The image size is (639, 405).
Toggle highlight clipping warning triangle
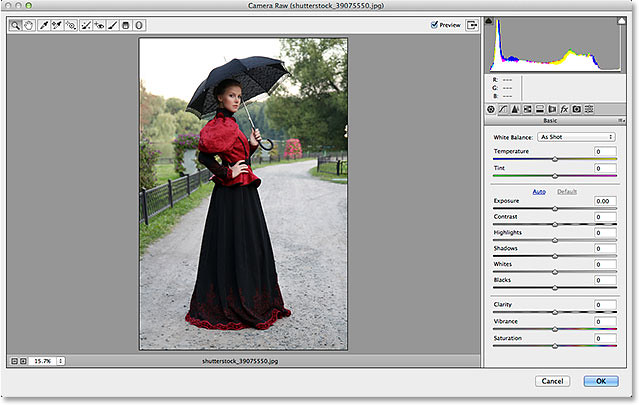[x=621, y=20]
